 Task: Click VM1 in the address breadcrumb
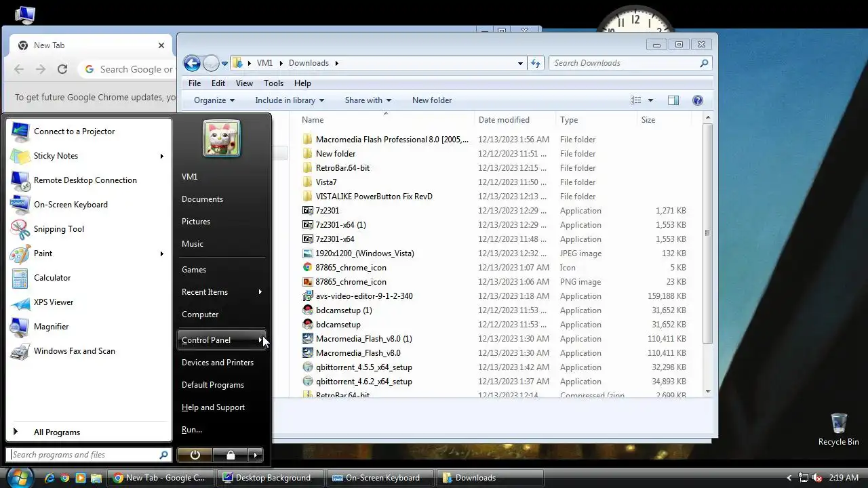tap(264, 63)
